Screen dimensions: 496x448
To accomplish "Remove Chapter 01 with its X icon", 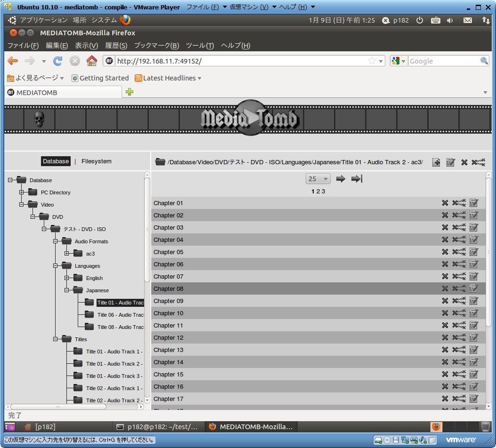I will (445, 203).
